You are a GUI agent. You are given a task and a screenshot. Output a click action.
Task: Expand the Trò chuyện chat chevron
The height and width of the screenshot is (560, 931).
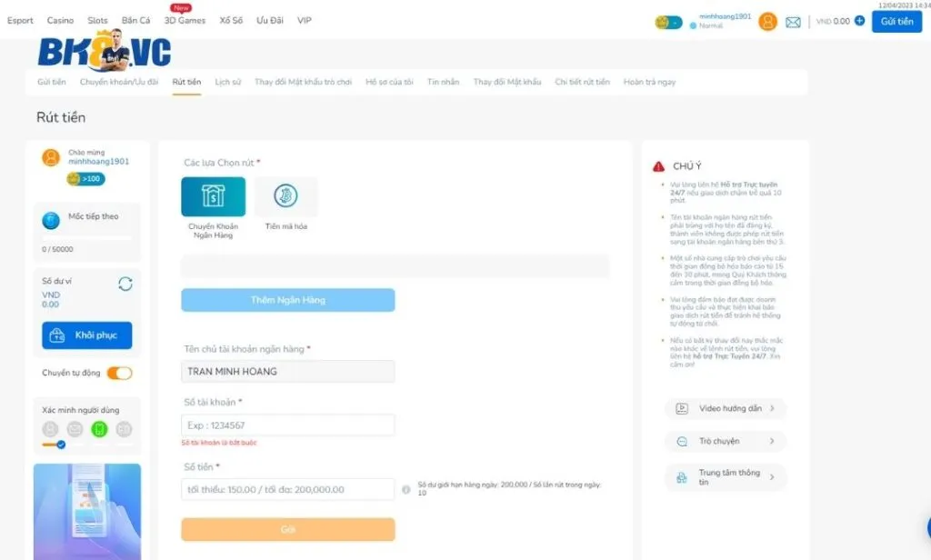tap(772, 441)
